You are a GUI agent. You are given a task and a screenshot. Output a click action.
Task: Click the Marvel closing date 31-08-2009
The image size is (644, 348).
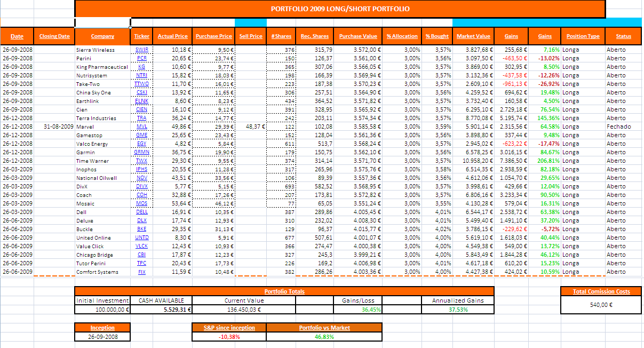pos(54,126)
